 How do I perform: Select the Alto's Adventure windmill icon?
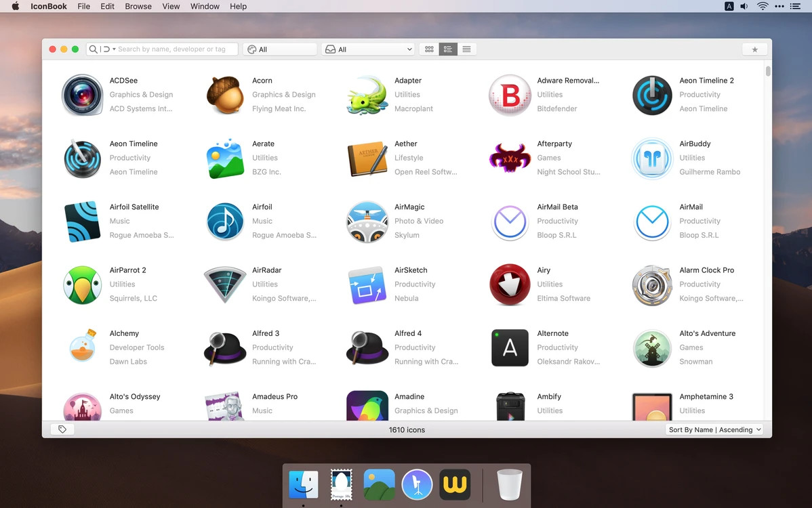[652, 348]
